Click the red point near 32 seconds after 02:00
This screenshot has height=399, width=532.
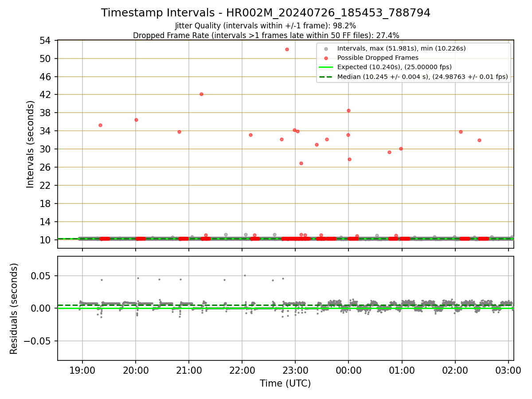tap(479, 140)
